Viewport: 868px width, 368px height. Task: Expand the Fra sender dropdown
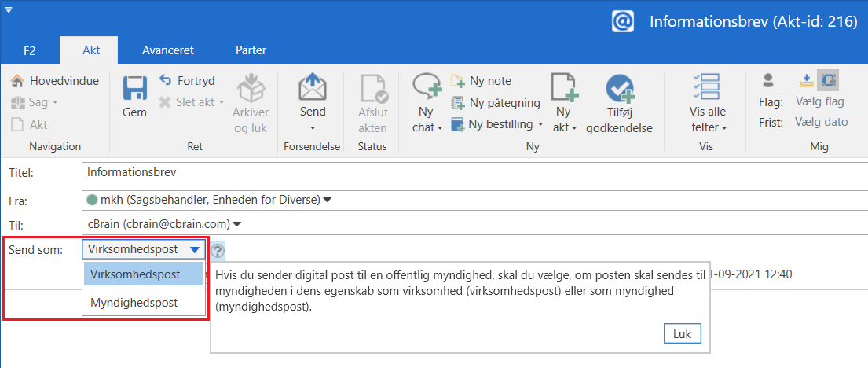pyautogui.click(x=328, y=200)
